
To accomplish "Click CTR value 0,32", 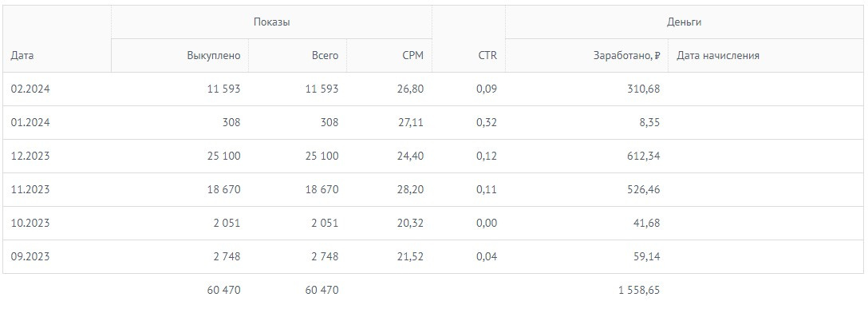I will pos(487,122).
